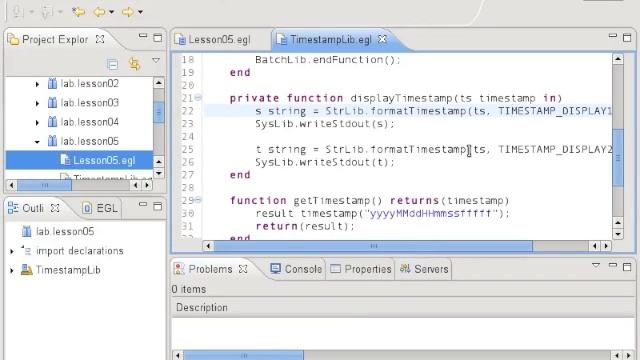The image size is (640, 360).
Task: Select lab.lesson02 package in tree
Action: pyautogui.click(x=89, y=84)
